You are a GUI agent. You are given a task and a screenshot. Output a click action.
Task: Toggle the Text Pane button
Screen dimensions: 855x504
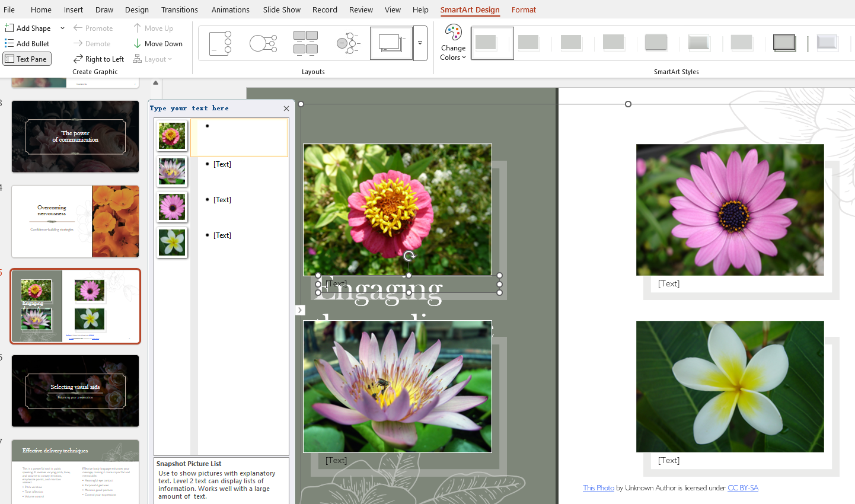point(27,59)
